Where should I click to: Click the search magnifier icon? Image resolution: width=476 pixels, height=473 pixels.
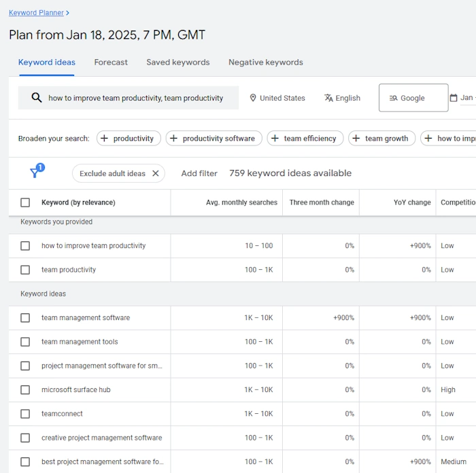(x=37, y=98)
